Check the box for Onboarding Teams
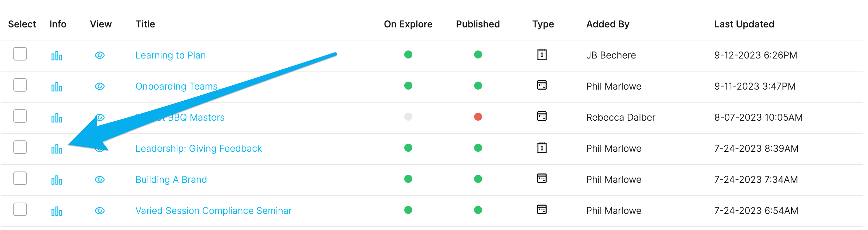 [x=20, y=85]
